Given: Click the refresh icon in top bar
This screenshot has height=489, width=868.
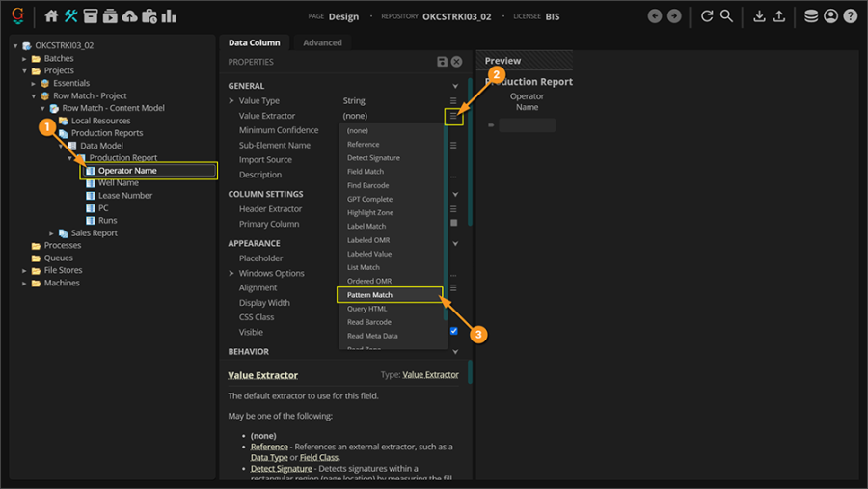Looking at the screenshot, I should pyautogui.click(x=707, y=16).
